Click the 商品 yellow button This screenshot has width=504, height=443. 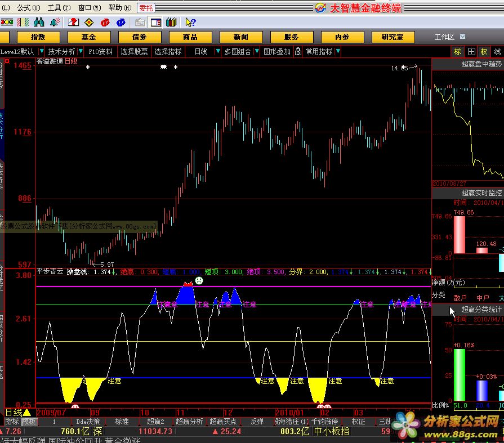click(x=190, y=37)
